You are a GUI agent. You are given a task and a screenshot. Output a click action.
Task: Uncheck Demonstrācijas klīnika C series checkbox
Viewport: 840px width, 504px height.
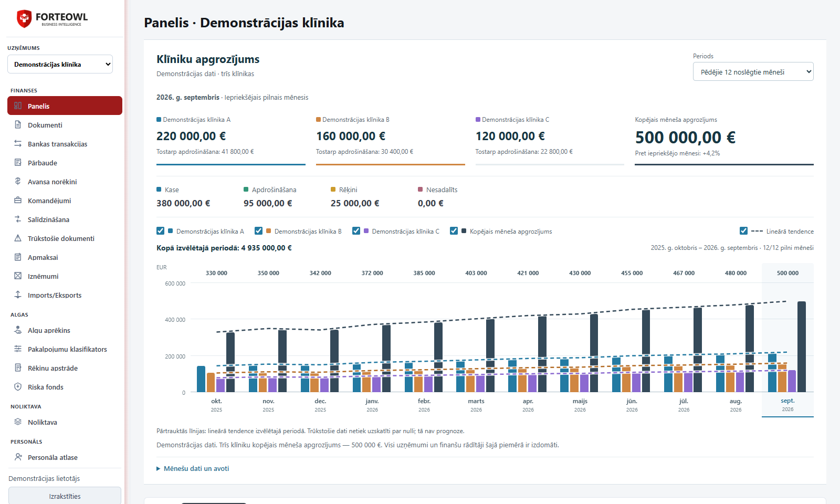[x=356, y=231]
